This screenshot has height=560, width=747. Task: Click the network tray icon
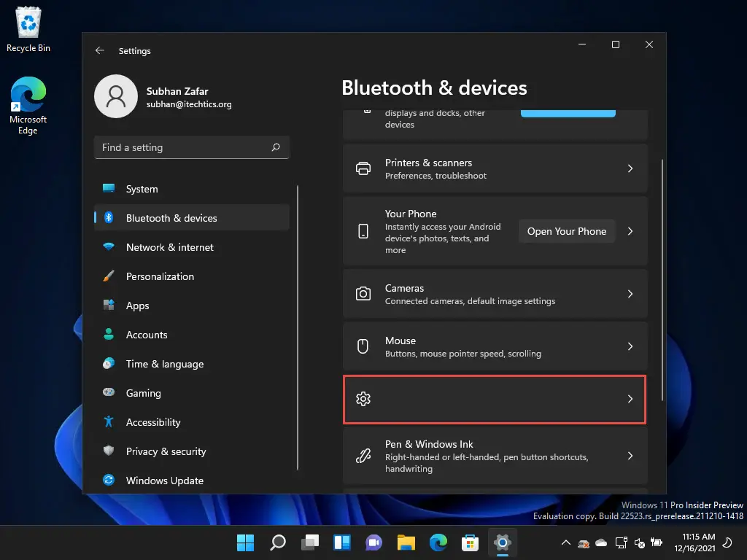(x=622, y=542)
